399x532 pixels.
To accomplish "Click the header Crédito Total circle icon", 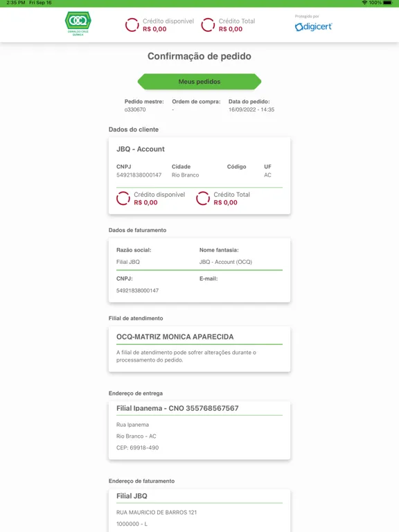I will pos(208,25).
